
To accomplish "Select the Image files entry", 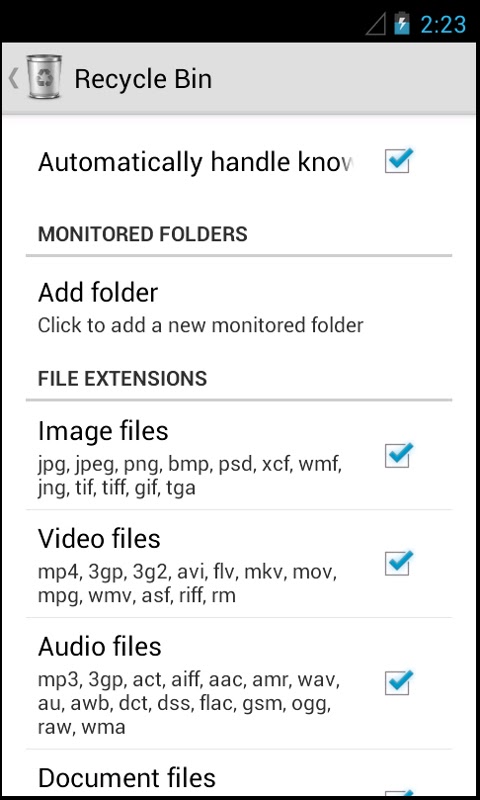I will [x=239, y=456].
